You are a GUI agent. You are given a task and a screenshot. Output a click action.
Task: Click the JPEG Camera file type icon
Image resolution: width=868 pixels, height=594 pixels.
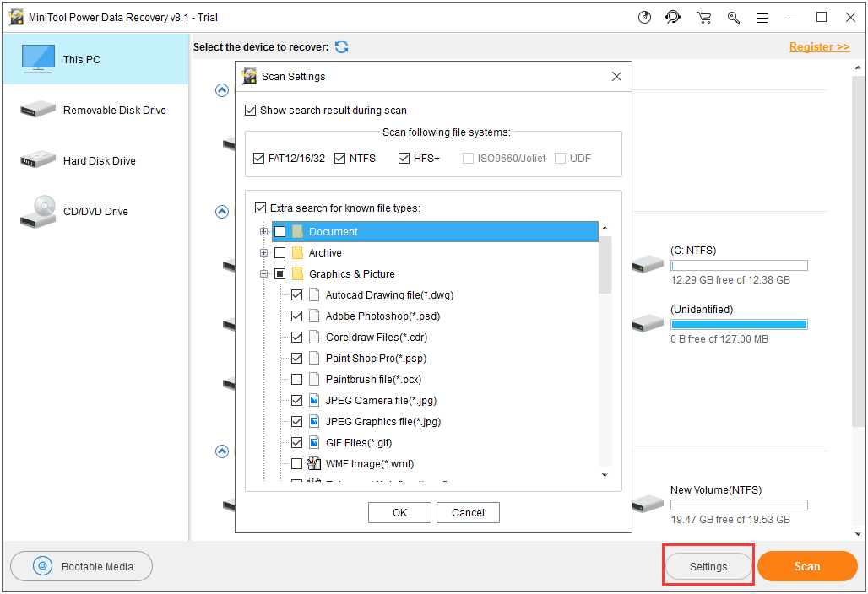[314, 401]
